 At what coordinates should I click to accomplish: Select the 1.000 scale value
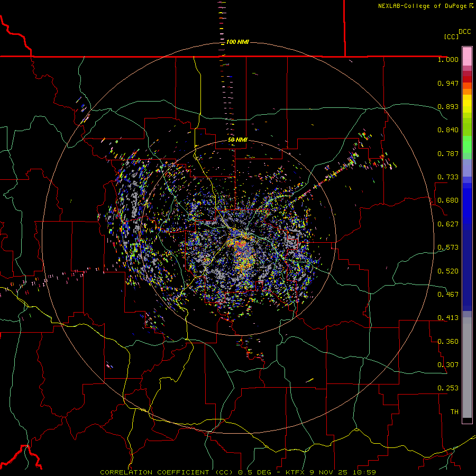click(x=448, y=59)
